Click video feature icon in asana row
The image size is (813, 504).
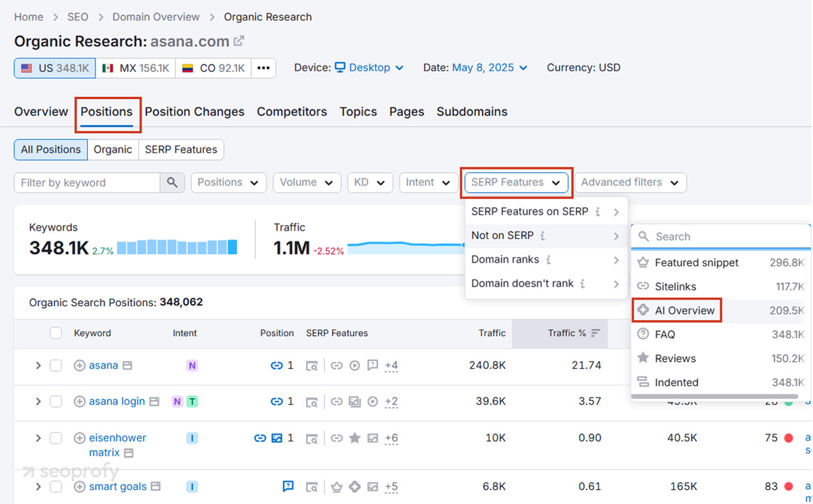click(x=355, y=365)
